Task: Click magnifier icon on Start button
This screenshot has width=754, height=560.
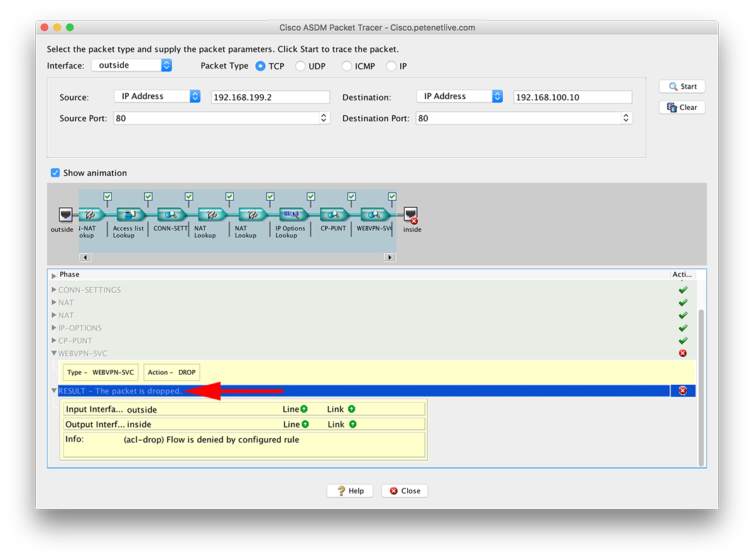Action: tap(673, 87)
